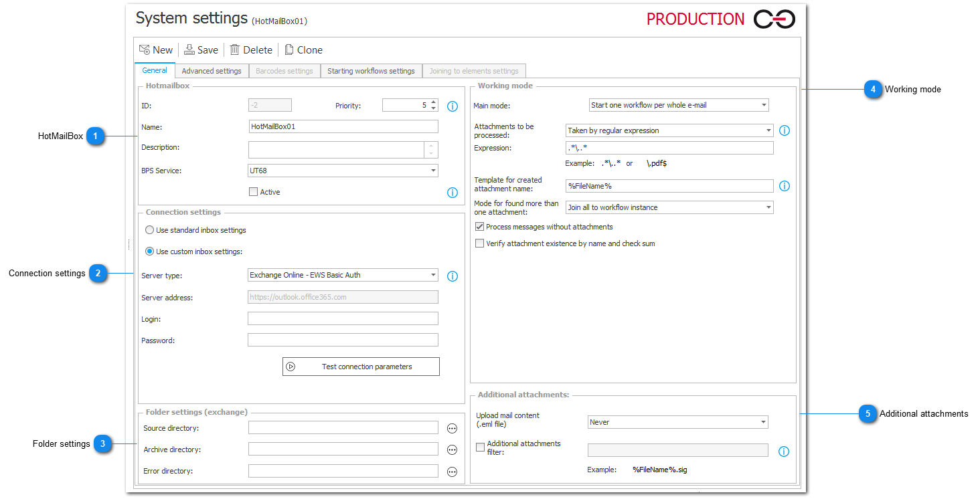Open Upload mail content dropdown
Image resolution: width=980 pixels, height=499 pixels.
678,422
